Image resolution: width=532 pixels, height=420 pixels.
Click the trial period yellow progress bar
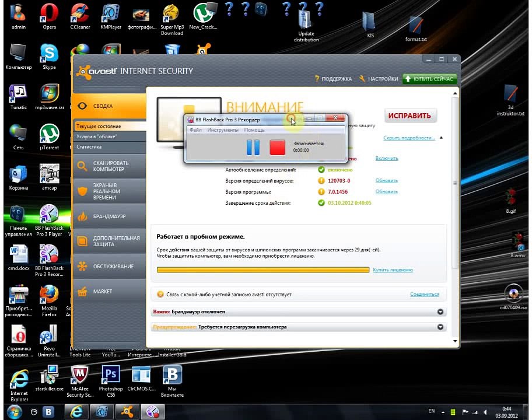click(263, 269)
